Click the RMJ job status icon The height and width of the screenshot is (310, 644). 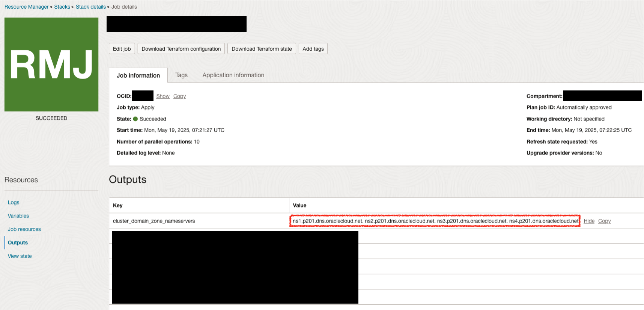coord(51,64)
